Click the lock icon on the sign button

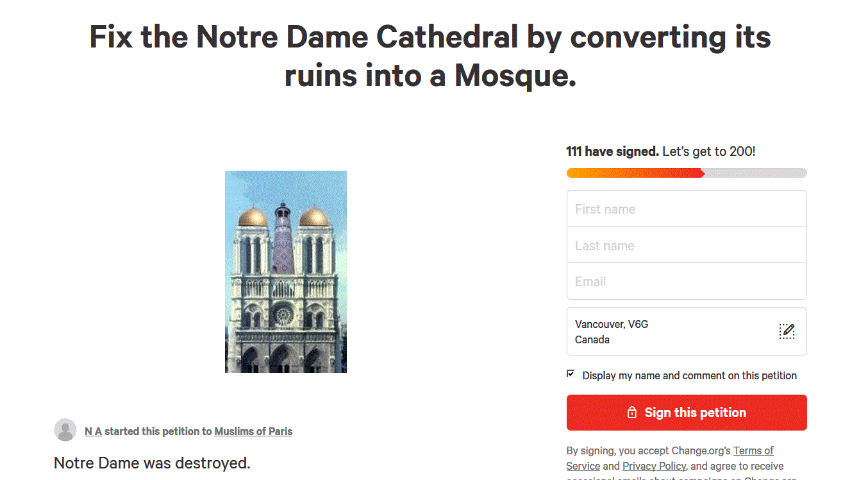(x=631, y=413)
